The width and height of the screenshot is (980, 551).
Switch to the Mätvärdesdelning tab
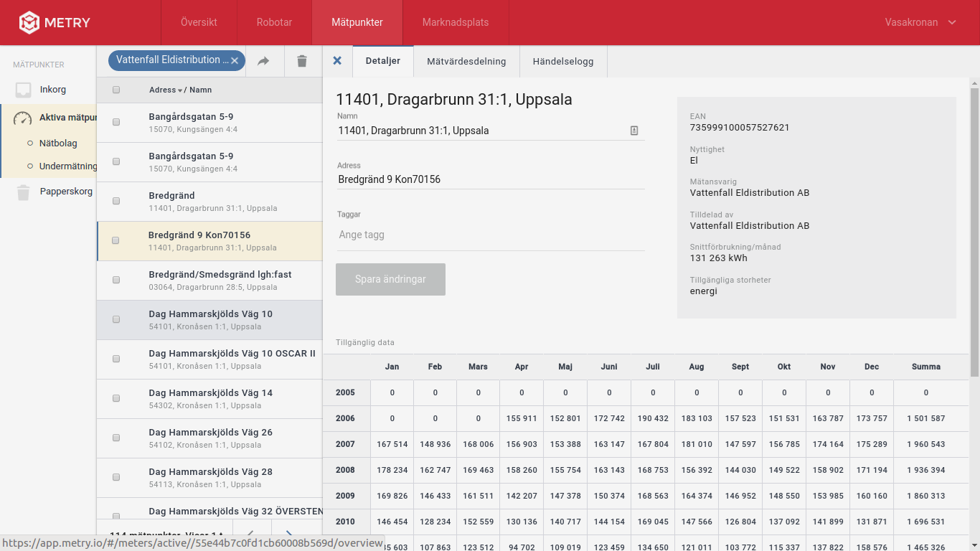click(x=466, y=62)
